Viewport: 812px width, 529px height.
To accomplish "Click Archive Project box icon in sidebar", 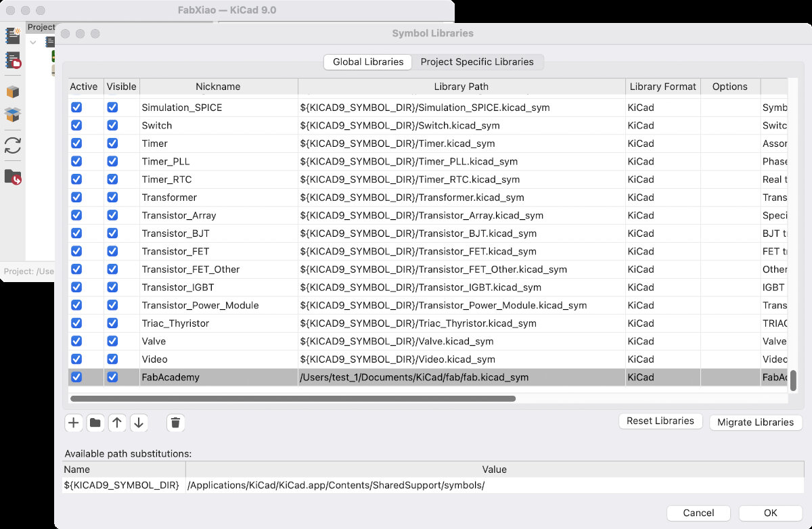I will point(13,92).
